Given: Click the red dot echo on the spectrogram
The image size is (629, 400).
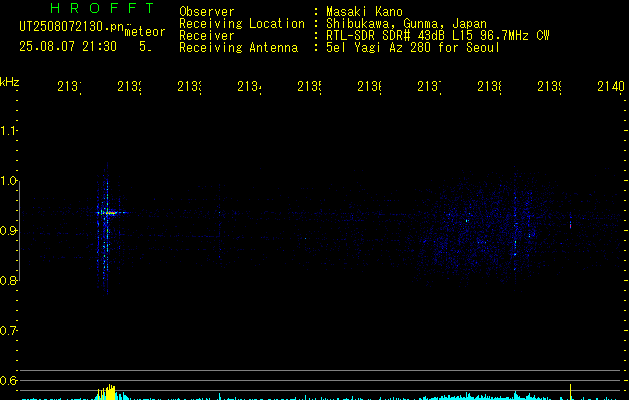Looking at the screenshot, I should point(570,226).
